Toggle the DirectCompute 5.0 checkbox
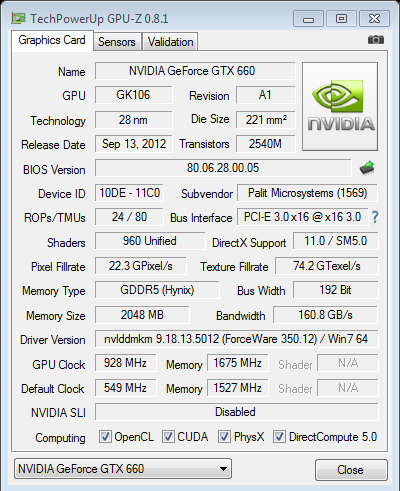The image size is (400, 491). click(279, 436)
